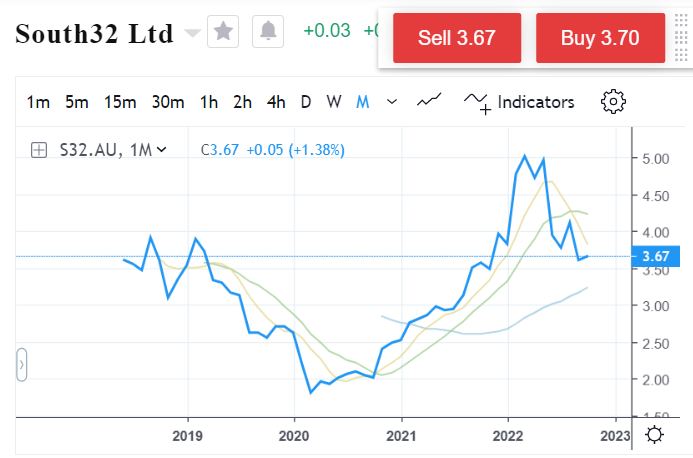Click the +0.05 (+1.38%) change text
The width and height of the screenshot is (693, 458).
(x=295, y=150)
